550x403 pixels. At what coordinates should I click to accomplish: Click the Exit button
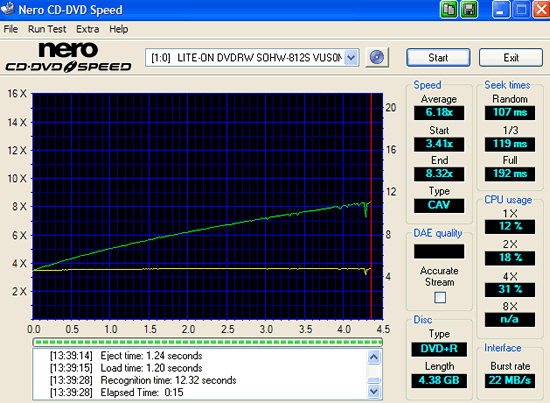tap(511, 58)
